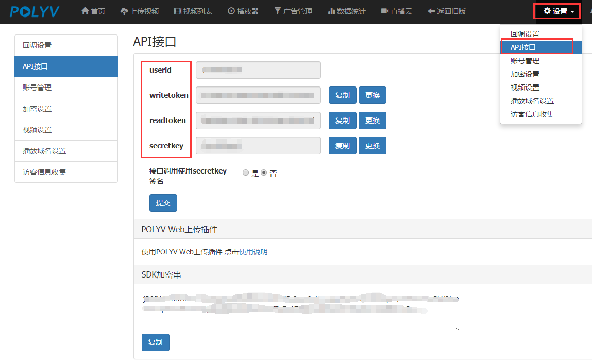Screen dimensions: 592x364
Task: Replace writetoken with 更换 button
Action: (373, 95)
